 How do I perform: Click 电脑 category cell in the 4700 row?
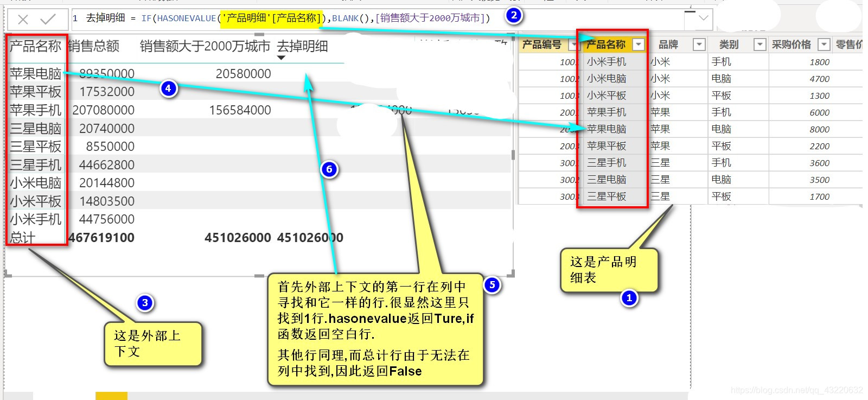click(x=722, y=79)
